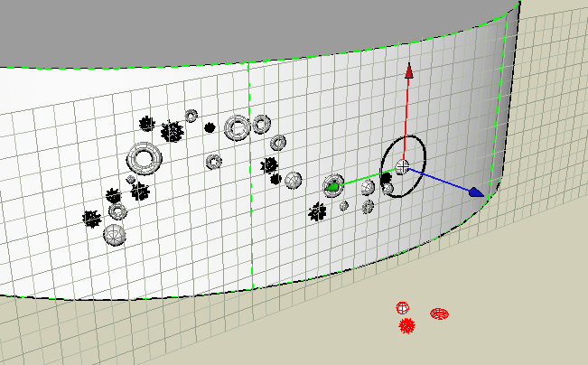Select the leftmost black spiky object
Screen dimensions: 588x365
click(91, 219)
